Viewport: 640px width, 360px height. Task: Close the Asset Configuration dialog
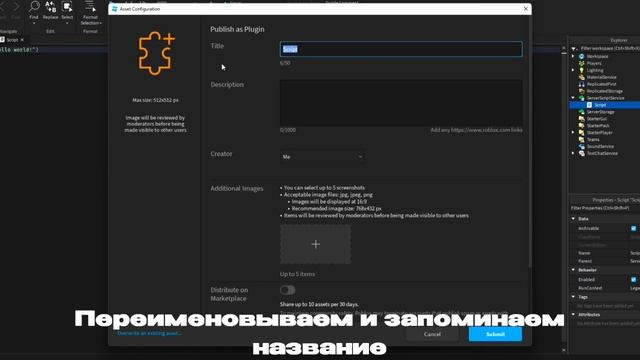pos(526,9)
